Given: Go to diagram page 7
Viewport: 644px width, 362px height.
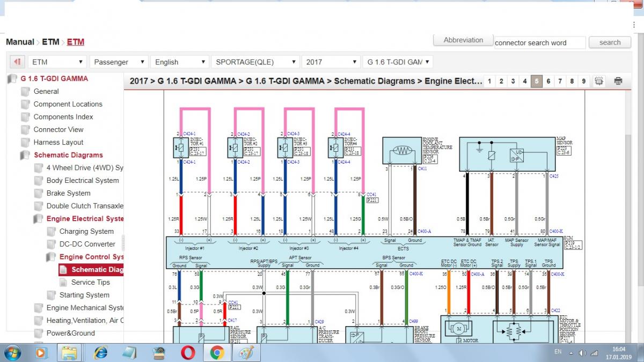Looking at the screenshot, I should pos(560,81).
